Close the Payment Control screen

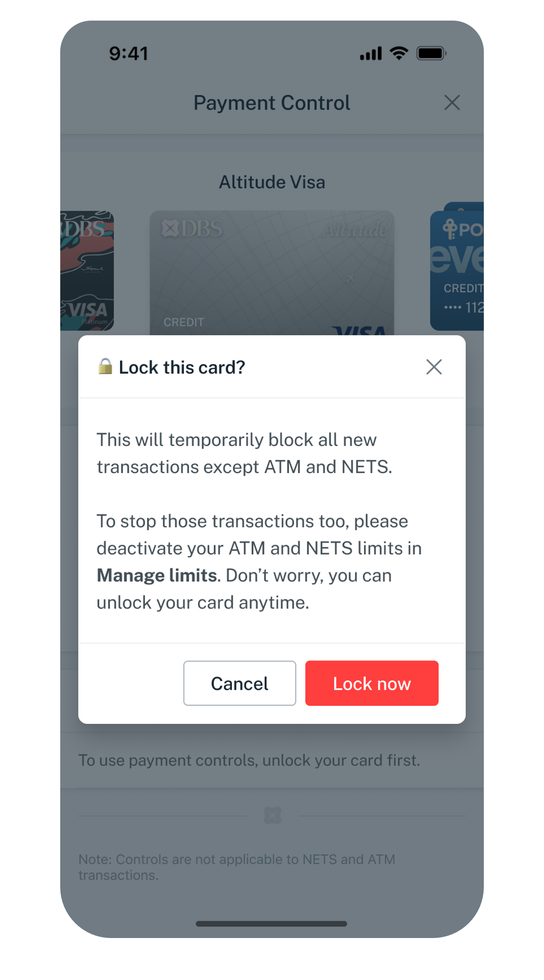click(x=452, y=103)
